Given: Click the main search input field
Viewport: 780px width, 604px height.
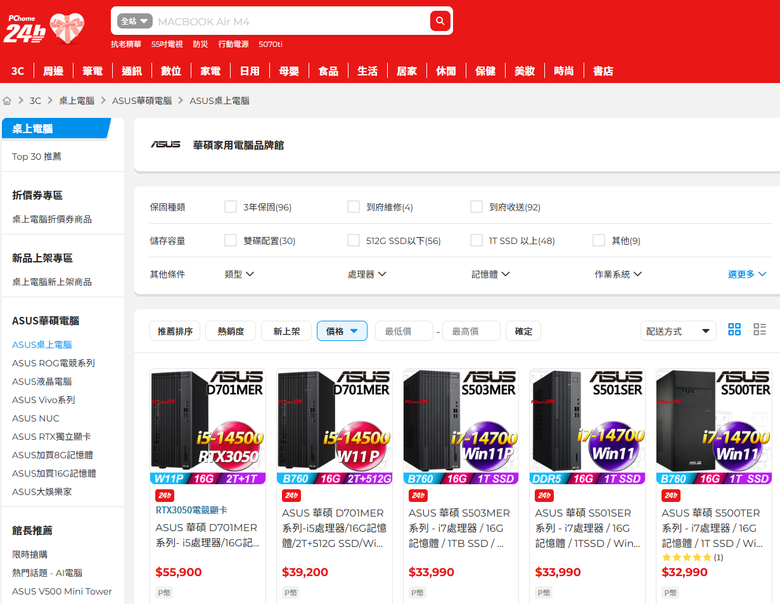Looking at the screenshot, I should tap(291, 21).
